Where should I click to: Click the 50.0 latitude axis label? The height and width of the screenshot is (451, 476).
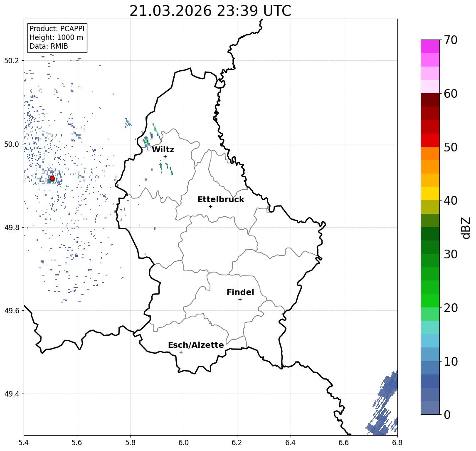tap(12, 144)
